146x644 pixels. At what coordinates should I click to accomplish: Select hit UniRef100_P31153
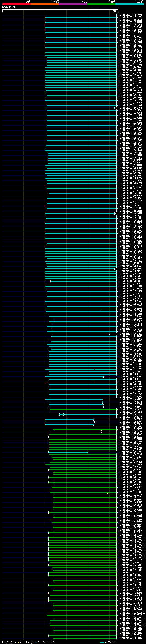pos(131,575)
